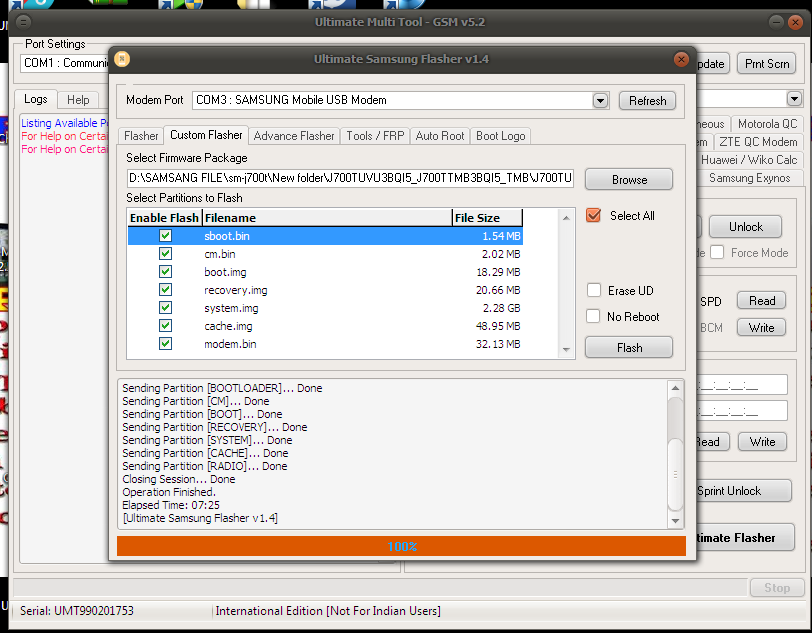The height and width of the screenshot is (633, 812).
Task: Open the ZTE QC Modem tab
Action: (x=758, y=142)
